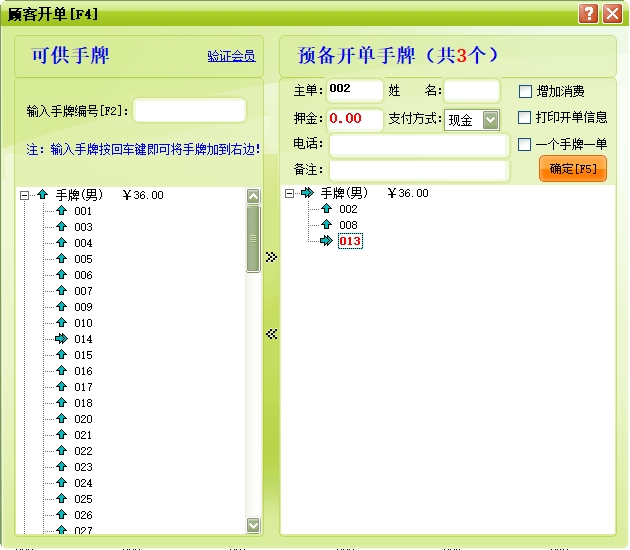This screenshot has width=630, height=550.
Task: Click the double left arrow remove icon
Action: click(x=271, y=334)
